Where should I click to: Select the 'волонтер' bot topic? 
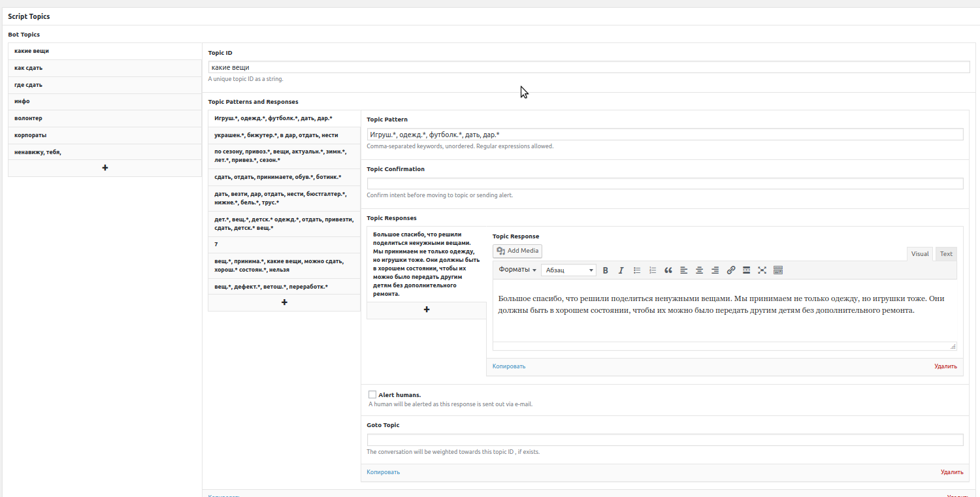click(105, 119)
